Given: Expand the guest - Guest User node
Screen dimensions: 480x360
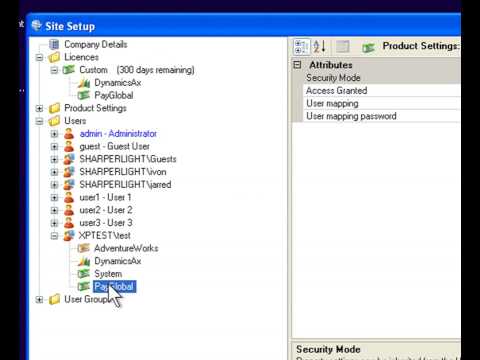Looking at the screenshot, I should pos(54,147).
